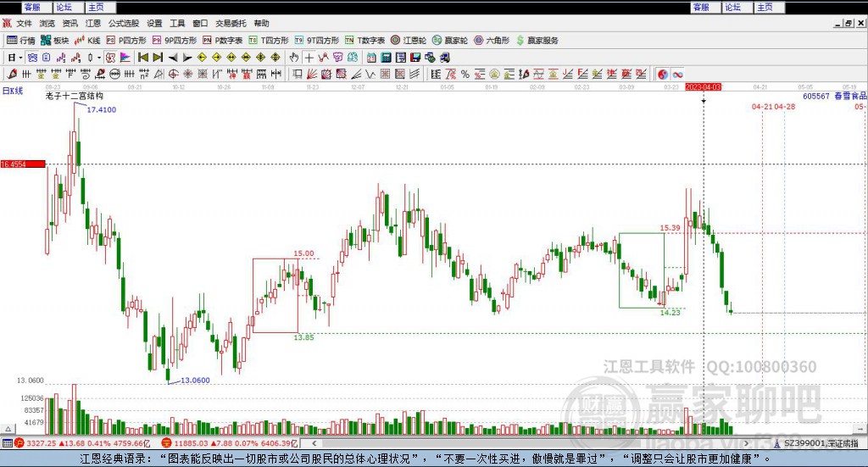The image size is (868, 467).
Task: Open 赢家服务 service page
Action: (x=537, y=41)
